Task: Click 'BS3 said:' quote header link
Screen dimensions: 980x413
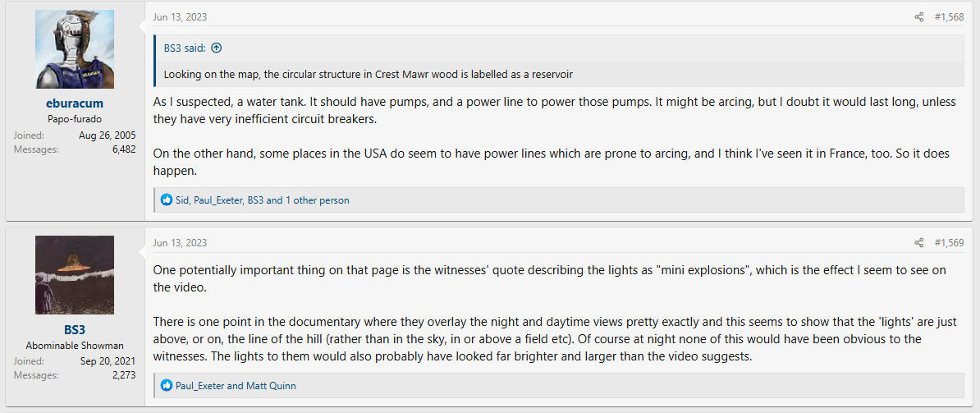Action: [184, 48]
